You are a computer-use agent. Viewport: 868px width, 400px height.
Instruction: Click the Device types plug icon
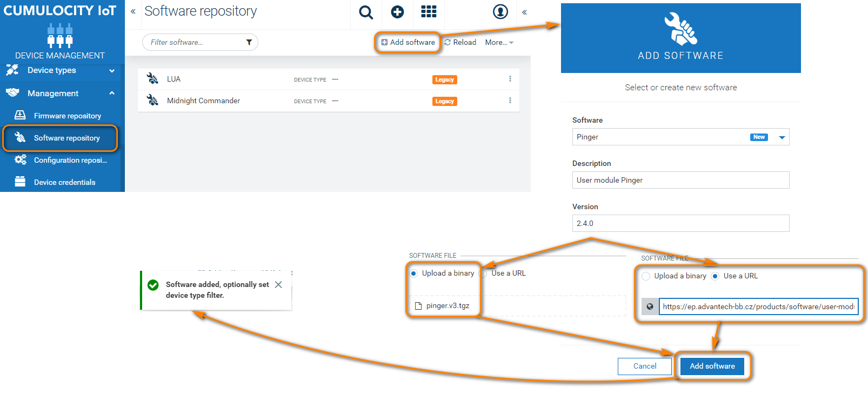tap(12, 70)
